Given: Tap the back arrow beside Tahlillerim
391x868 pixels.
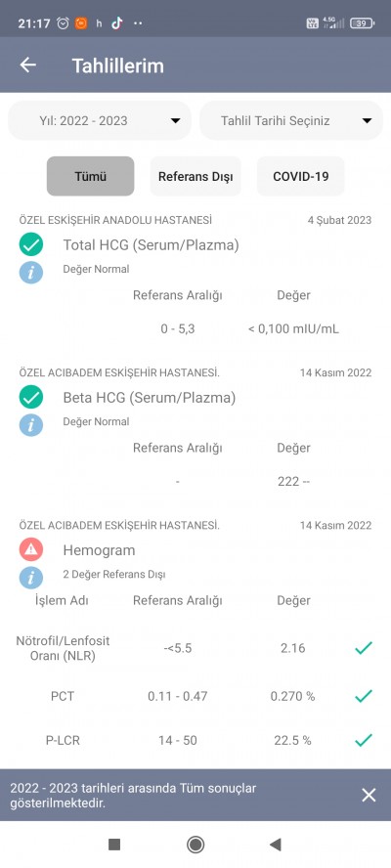Looking at the screenshot, I should click(x=28, y=65).
